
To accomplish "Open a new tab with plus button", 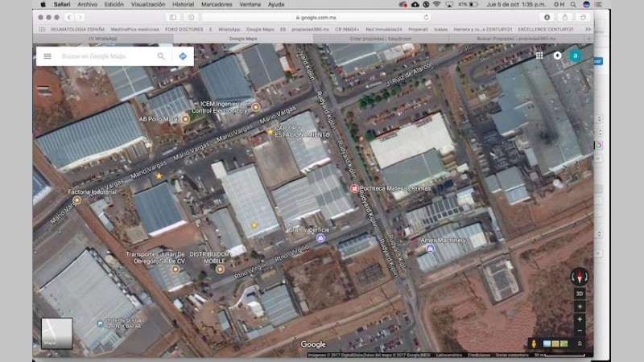I will pos(588,39).
